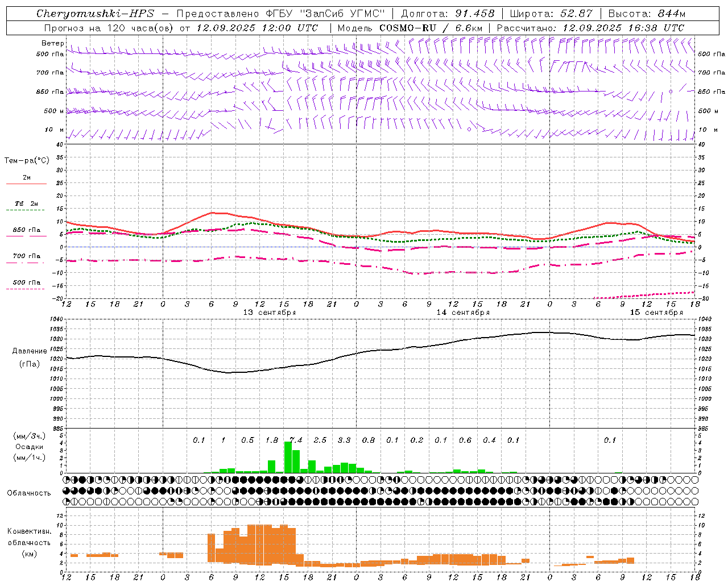
Task: Click the 13 сентября date label
Action: pos(270,313)
